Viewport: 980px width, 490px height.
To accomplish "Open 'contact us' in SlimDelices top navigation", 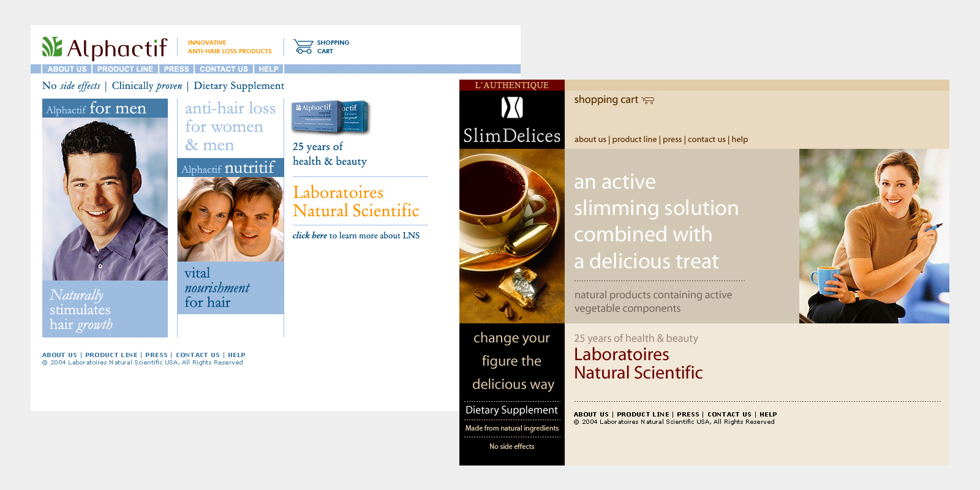I will 706,140.
